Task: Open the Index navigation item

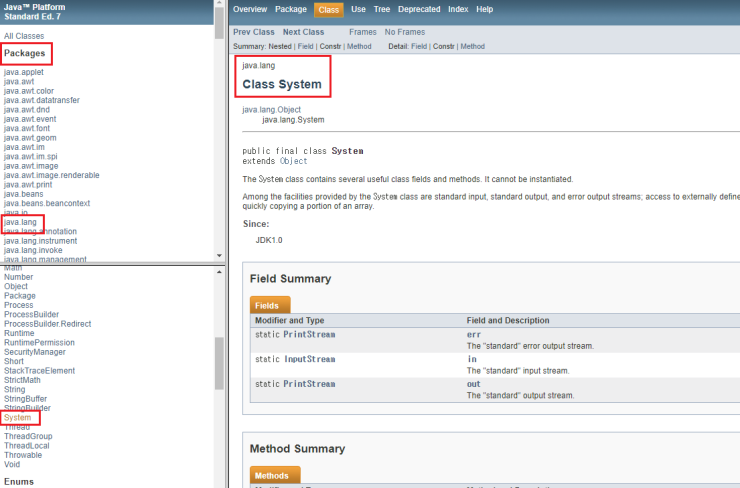Action: [458, 9]
